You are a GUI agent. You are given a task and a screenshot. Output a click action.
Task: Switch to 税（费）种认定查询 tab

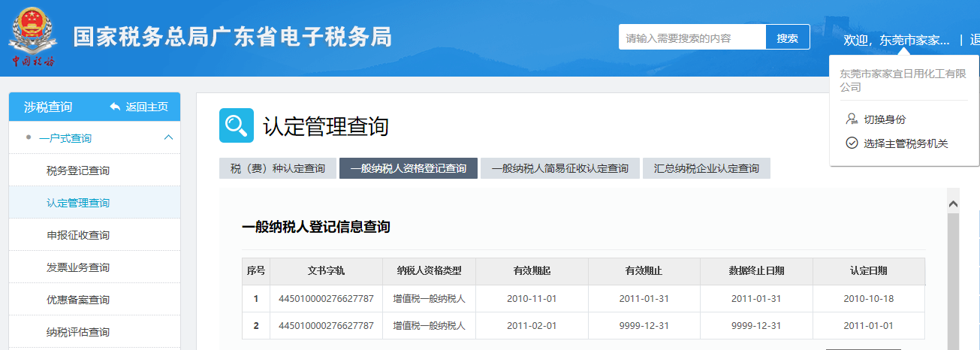pos(277,168)
